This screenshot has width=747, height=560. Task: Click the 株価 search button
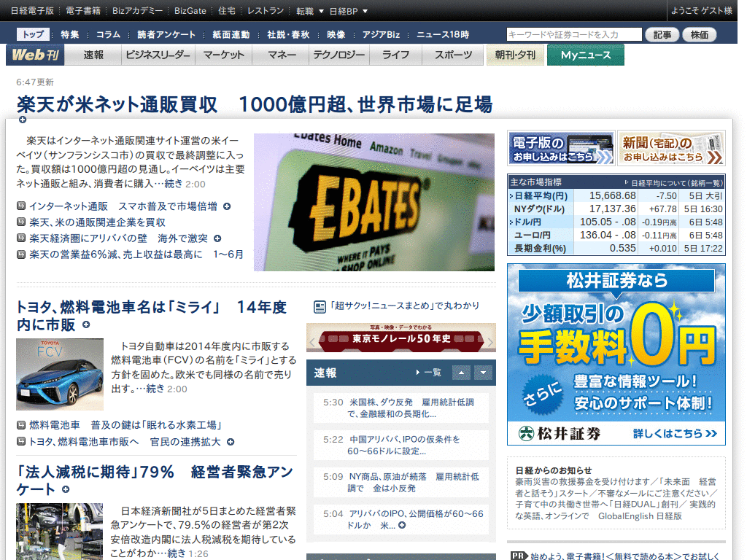[700, 34]
